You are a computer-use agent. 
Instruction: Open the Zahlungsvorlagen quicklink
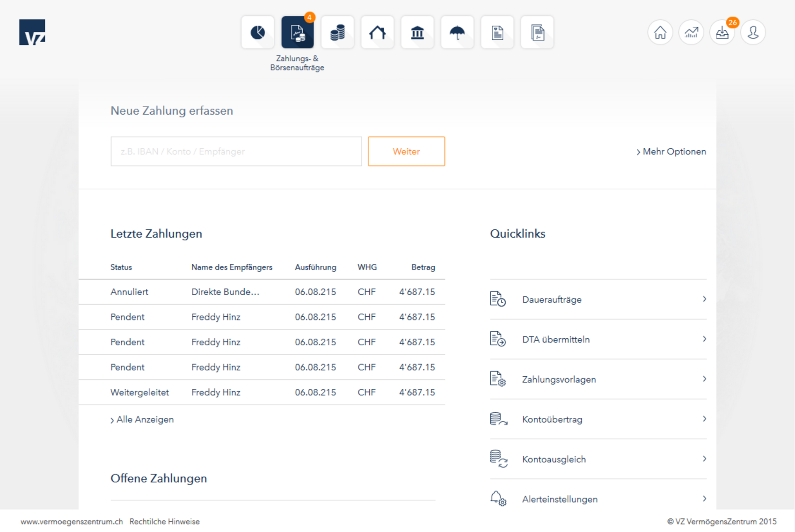[x=598, y=379]
